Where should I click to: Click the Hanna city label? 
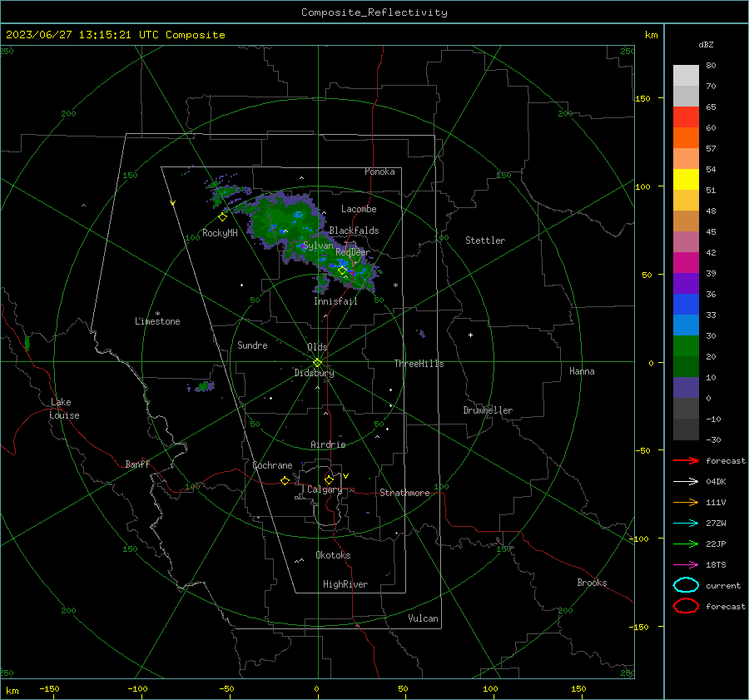click(582, 371)
